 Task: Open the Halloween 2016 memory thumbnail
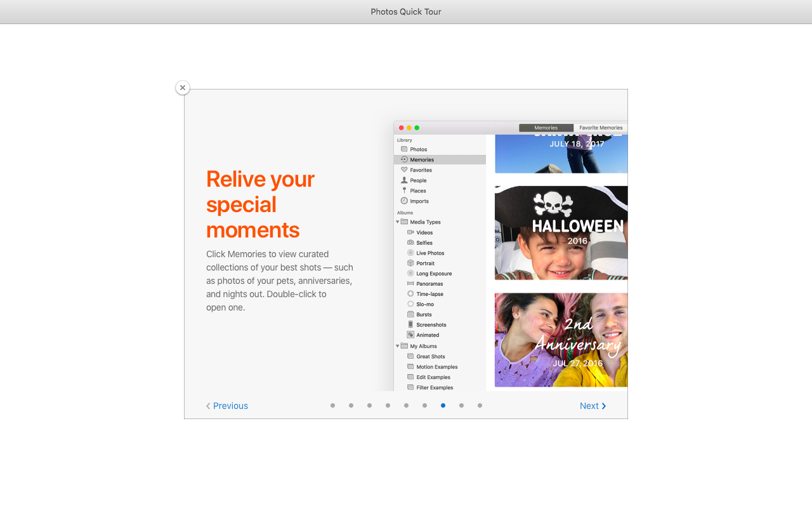(561, 232)
